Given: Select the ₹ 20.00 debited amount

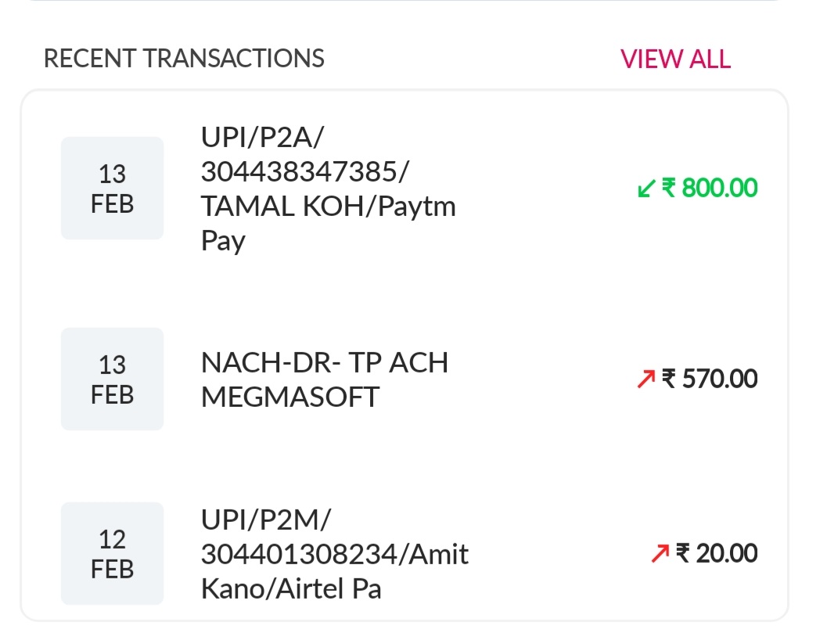Looking at the screenshot, I should (x=717, y=554).
